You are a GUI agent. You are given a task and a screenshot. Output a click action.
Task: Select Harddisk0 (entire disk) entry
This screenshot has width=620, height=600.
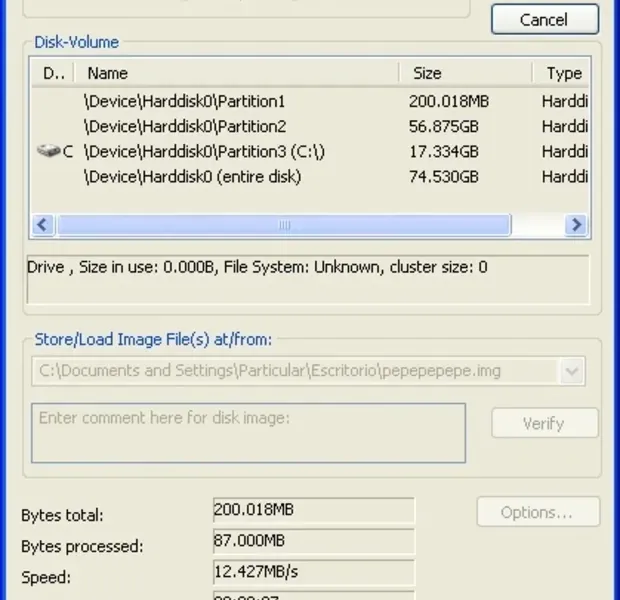click(x=310, y=177)
